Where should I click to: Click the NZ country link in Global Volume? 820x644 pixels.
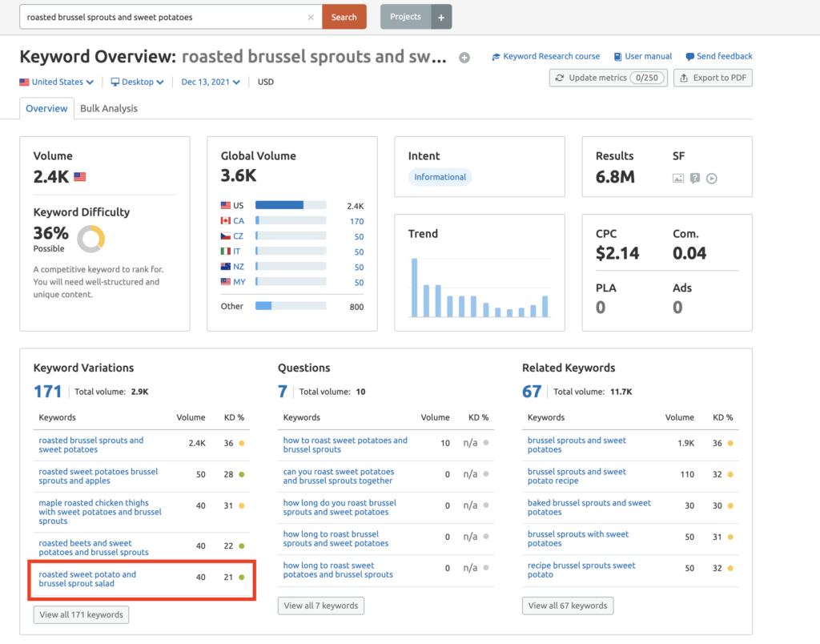[239, 266]
